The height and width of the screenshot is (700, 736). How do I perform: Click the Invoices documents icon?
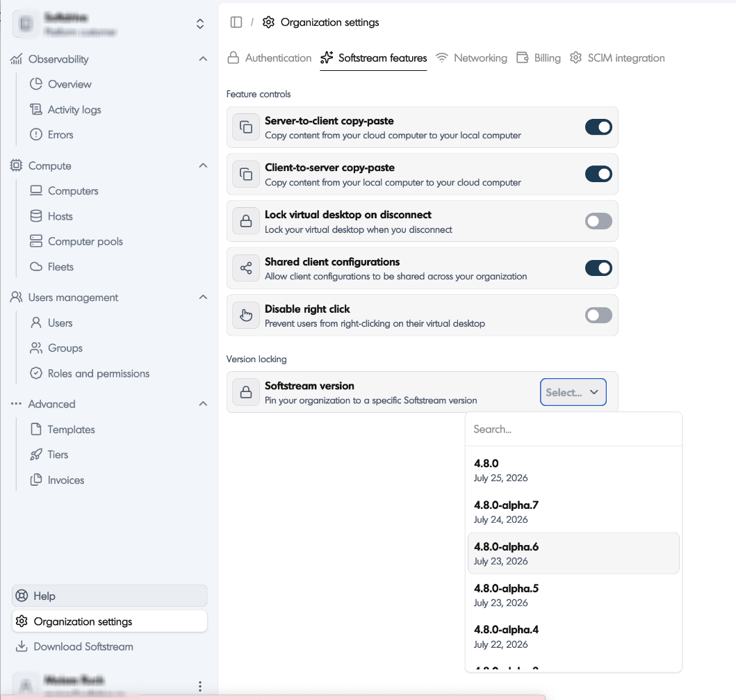[x=36, y=480]
